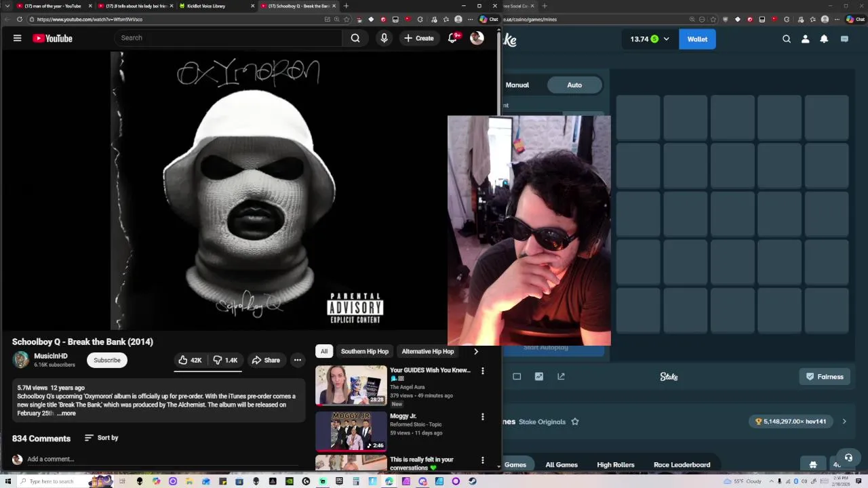Open options for Moggy Jr. video
The height and width of the screenshot is (488, 868).
coord(483,417)
